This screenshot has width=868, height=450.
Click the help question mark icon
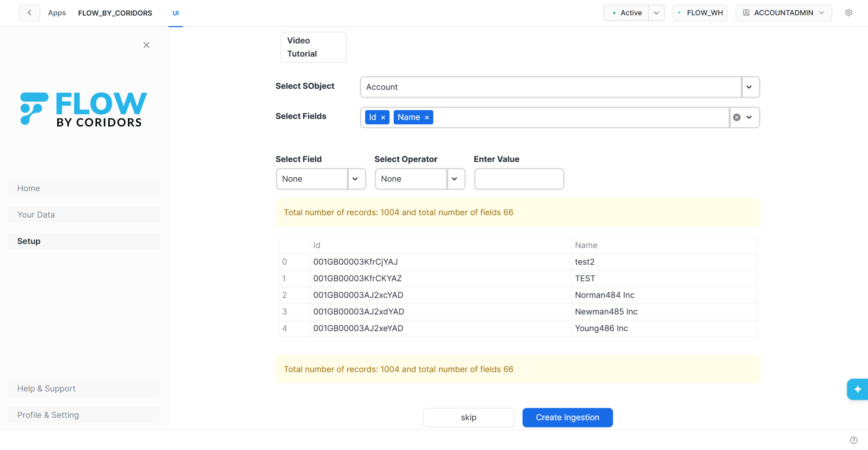click(854, 440)
